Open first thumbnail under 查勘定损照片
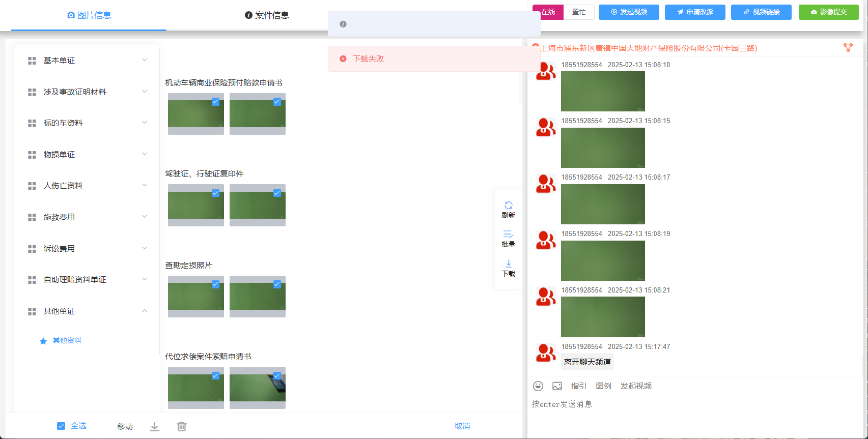868x439 pixels. 196,297
